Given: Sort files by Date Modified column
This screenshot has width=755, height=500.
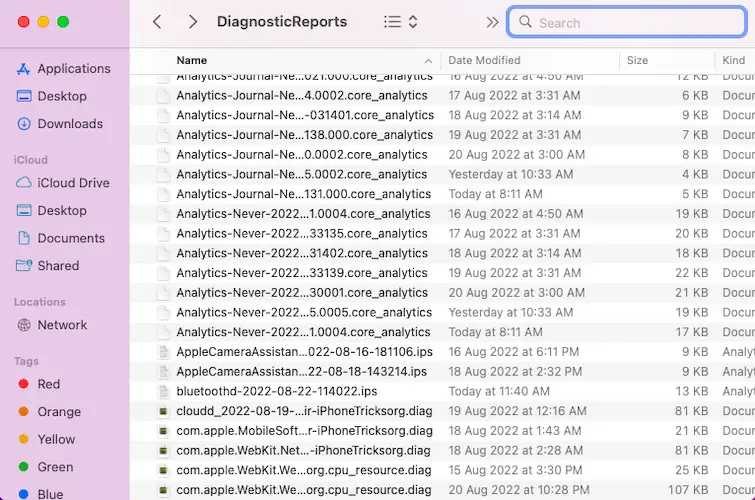Looking at the screenshot, I should [x=484, y=61].
